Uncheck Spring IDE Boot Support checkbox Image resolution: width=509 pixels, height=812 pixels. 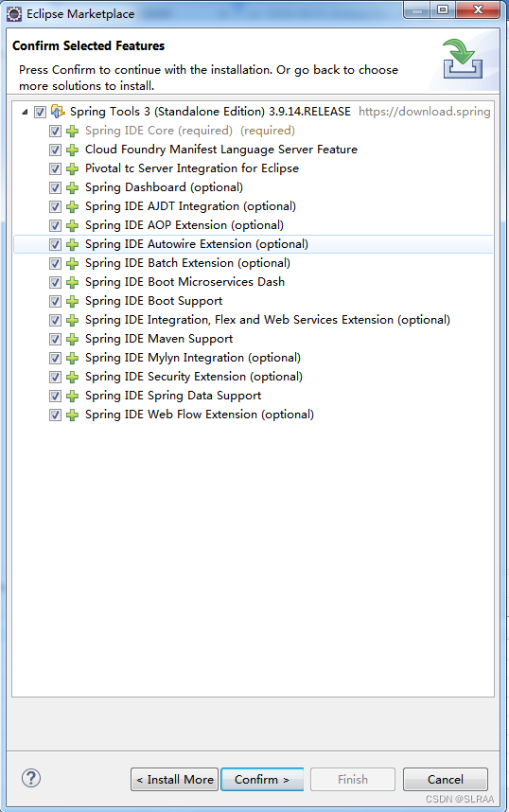click(56, 301)
